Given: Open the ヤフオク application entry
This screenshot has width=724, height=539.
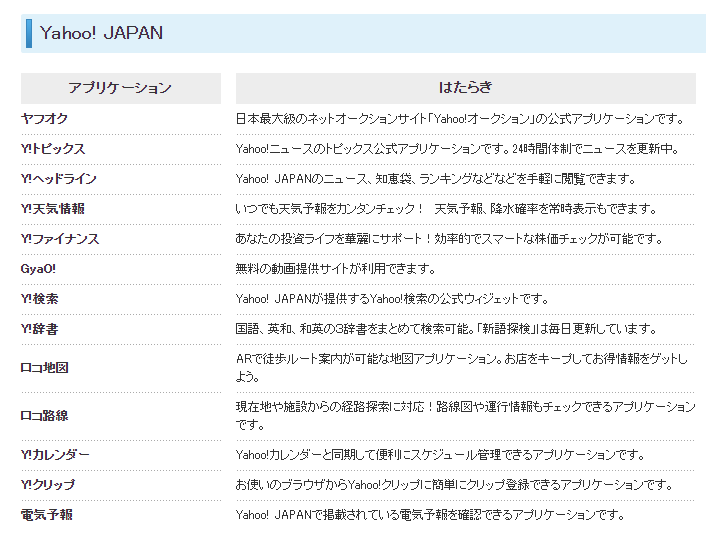Looking at the screenshot, I should coord(44,119).
